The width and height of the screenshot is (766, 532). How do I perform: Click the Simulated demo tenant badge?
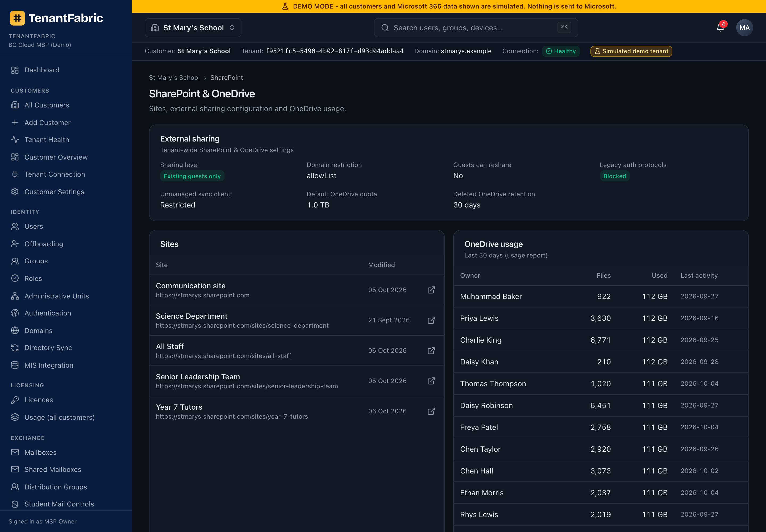click(631, 51)
